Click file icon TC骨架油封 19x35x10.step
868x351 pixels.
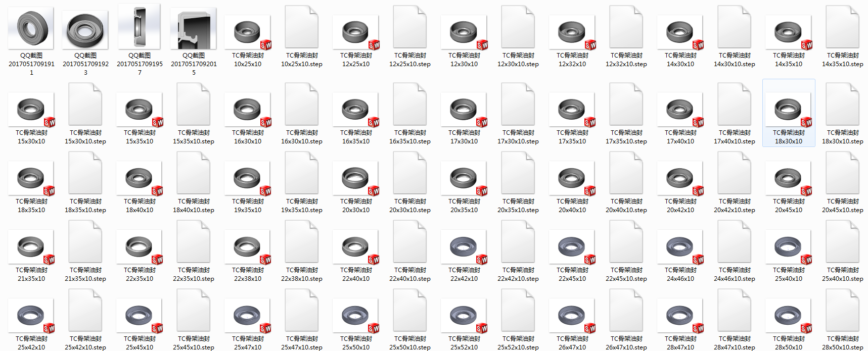click(x=302, y=173)
